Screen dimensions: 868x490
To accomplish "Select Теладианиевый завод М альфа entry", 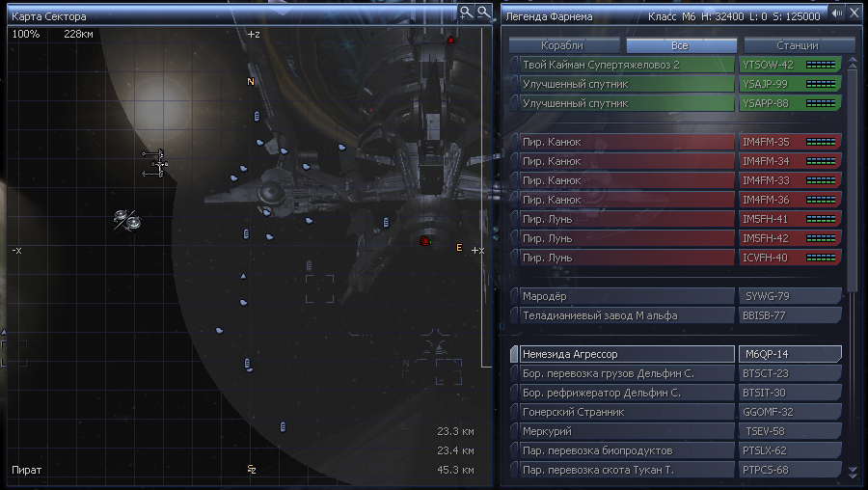I will point(627,315).
